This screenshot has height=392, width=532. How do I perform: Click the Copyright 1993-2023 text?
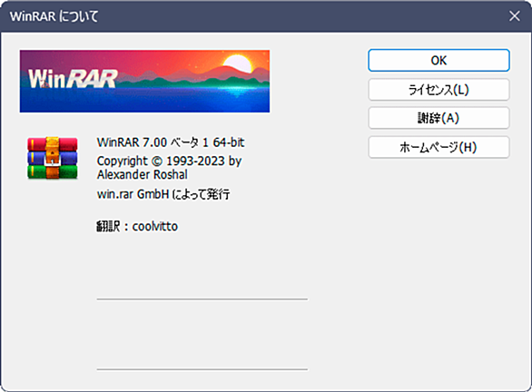pyautogui.click(x=169, y=162)
